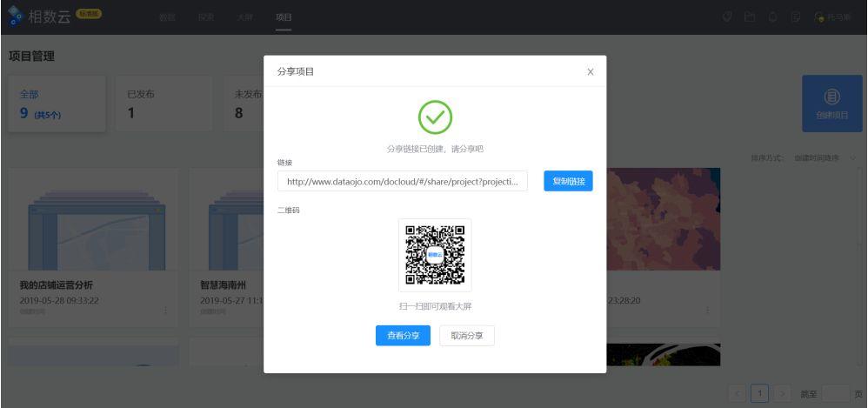Viewport: 868px width, 408px height.
Task: Open the 项目 tab in top navigation
Action: click(x=284, y=17)
